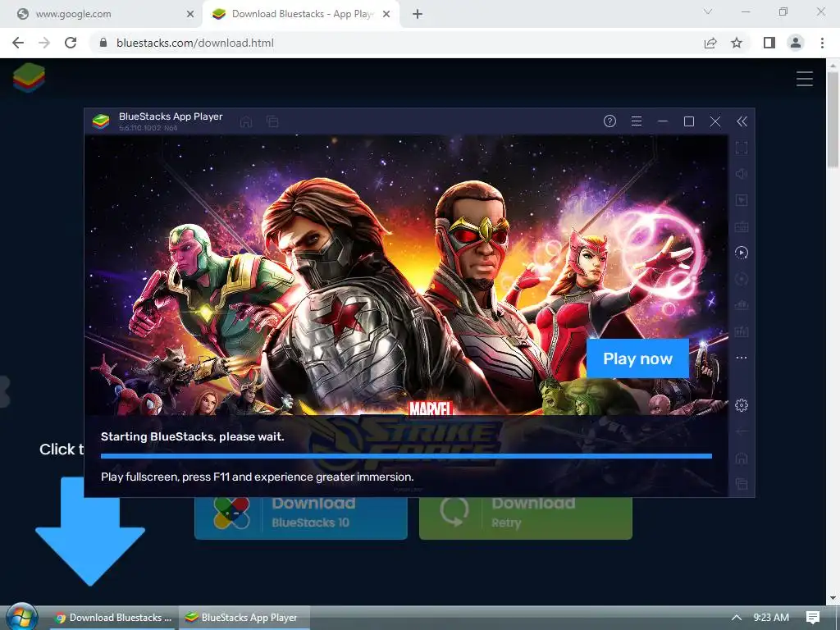The image size is (840, 630).
Task: Close the BlueStacks App Player window
Action: tap(715, 121)
